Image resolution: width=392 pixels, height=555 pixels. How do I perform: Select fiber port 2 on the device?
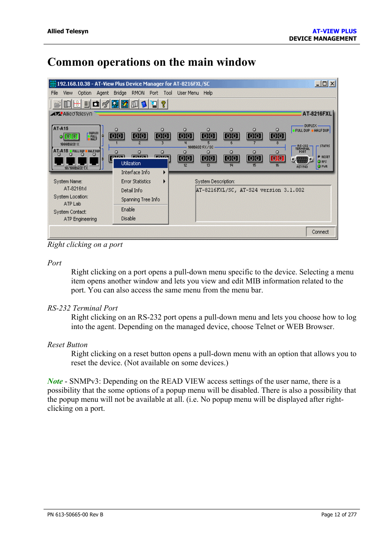tap(139, 136)
